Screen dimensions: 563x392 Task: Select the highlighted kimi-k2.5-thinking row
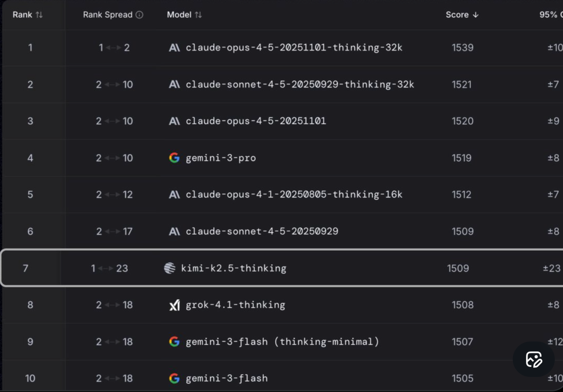click(281, 268)
